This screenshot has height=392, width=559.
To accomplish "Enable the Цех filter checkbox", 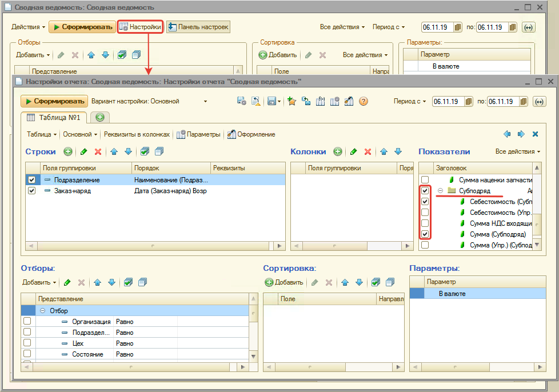I will pyautogui.click(x=27, y=343).
